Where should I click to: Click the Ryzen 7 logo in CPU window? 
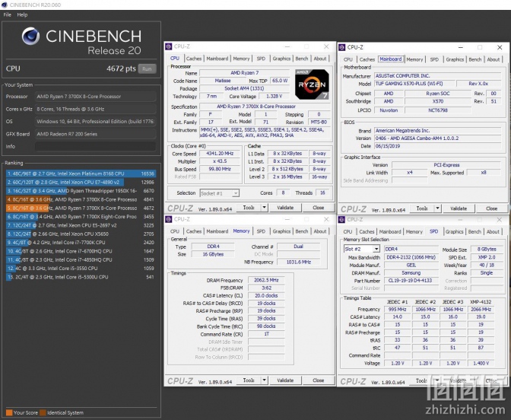[x=312, y=84]
